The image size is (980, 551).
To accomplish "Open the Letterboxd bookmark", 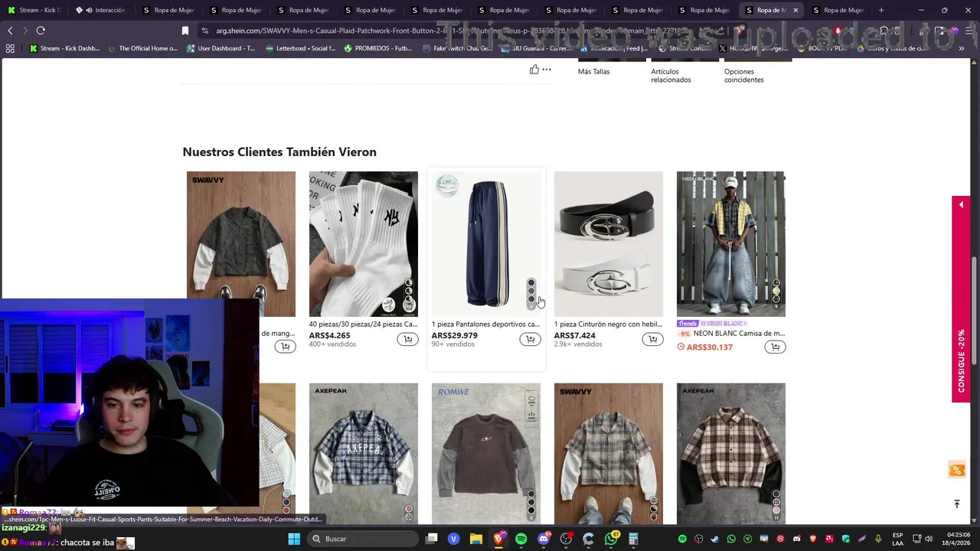I will (x=300, y=48).
